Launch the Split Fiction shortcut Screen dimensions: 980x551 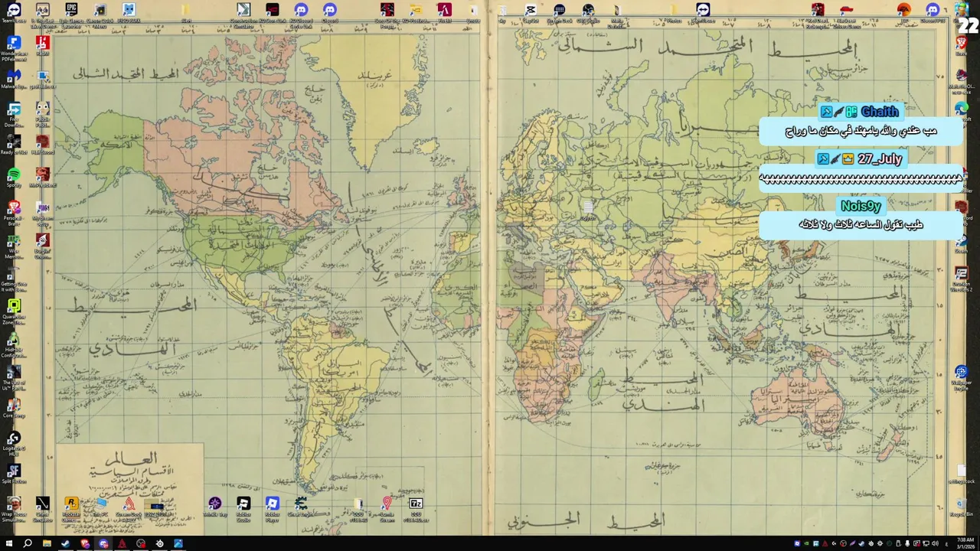14,474
